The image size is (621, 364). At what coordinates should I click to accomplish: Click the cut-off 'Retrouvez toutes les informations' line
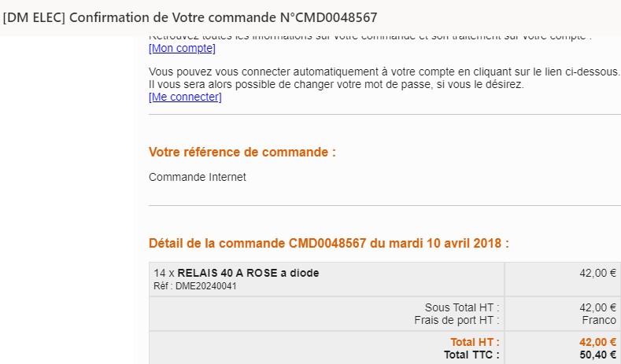370,38
